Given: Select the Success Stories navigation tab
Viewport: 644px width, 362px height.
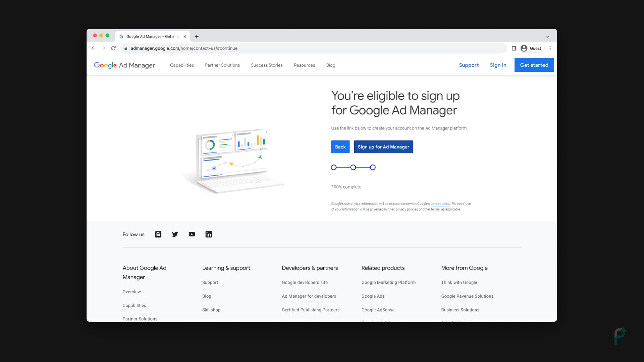Looking at the screenshot, I should click(x=267, y=65).
